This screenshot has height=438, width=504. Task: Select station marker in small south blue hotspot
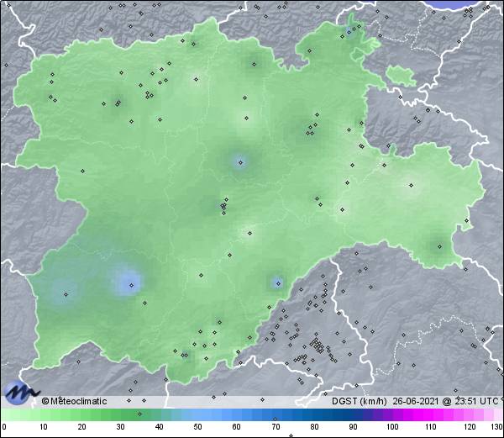click(278, 283)
